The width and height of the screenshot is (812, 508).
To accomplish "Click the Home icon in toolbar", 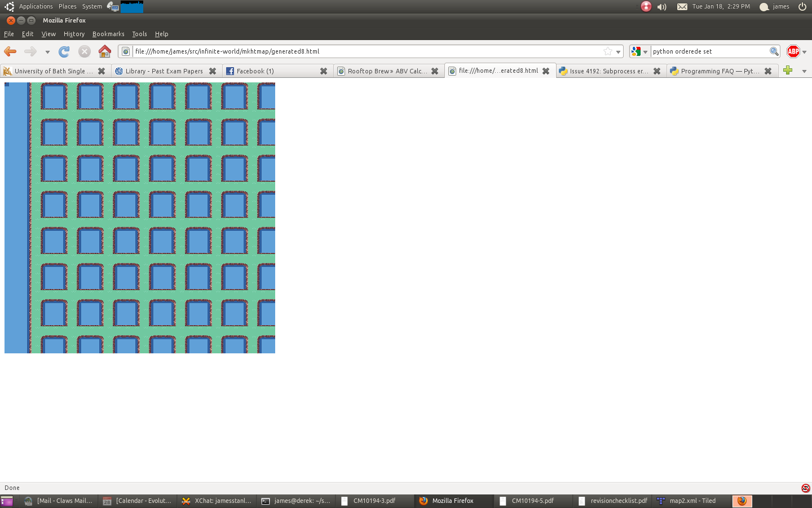I will (x=105, y=51).
